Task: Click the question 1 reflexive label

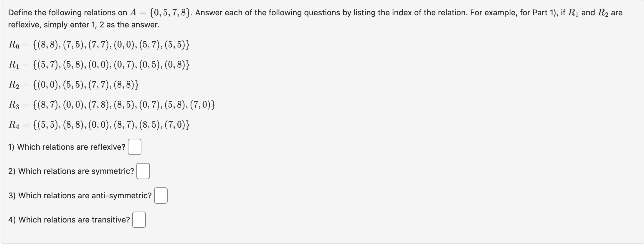Action: [67, 147]
